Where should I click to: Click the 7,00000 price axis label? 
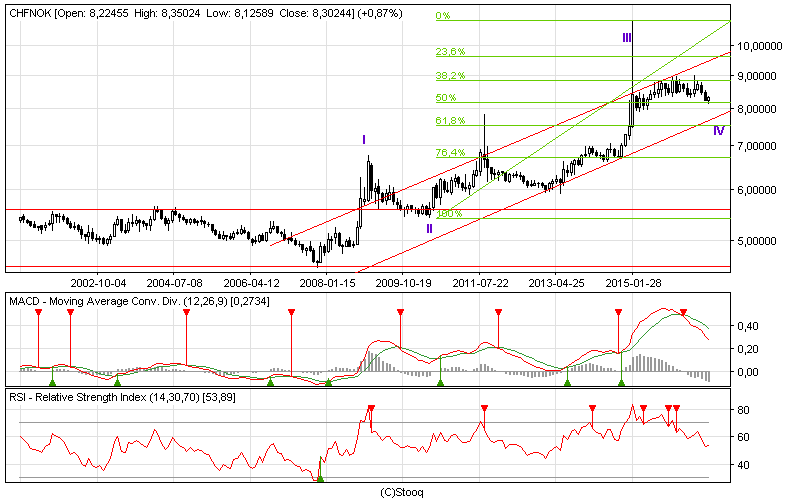757,146
